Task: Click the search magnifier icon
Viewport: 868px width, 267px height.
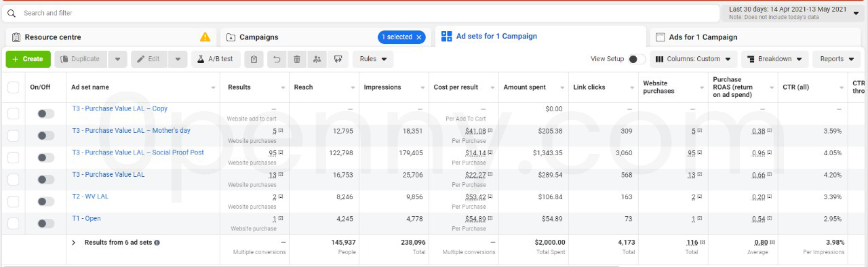Action: (12, 13)
